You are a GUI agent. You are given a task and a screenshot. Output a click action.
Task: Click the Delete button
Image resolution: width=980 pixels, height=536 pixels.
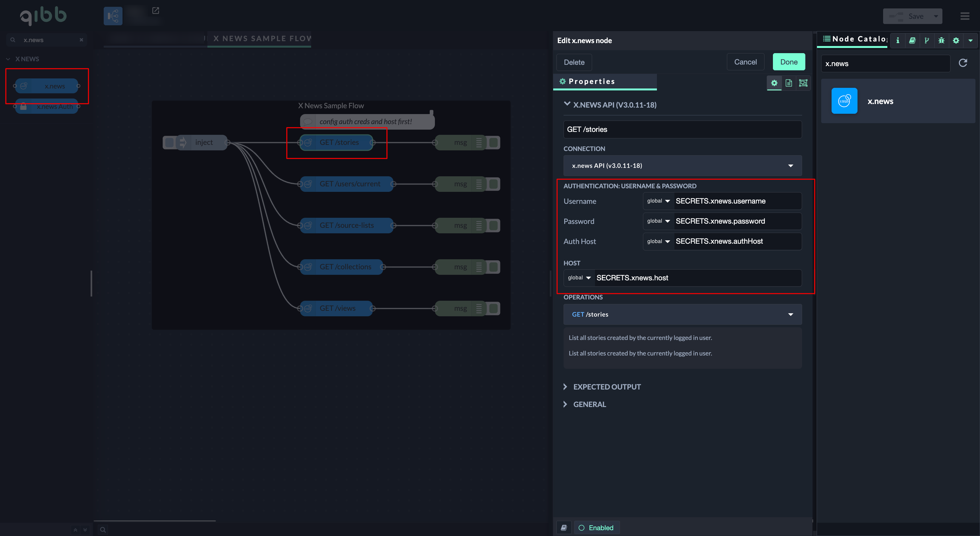pyautogui.click(x=574, y=63)
